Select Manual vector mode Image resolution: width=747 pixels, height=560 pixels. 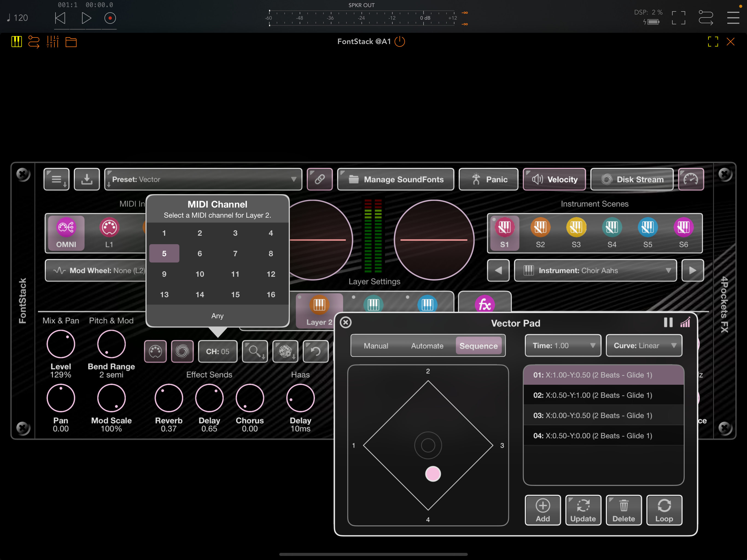[376, 346]
